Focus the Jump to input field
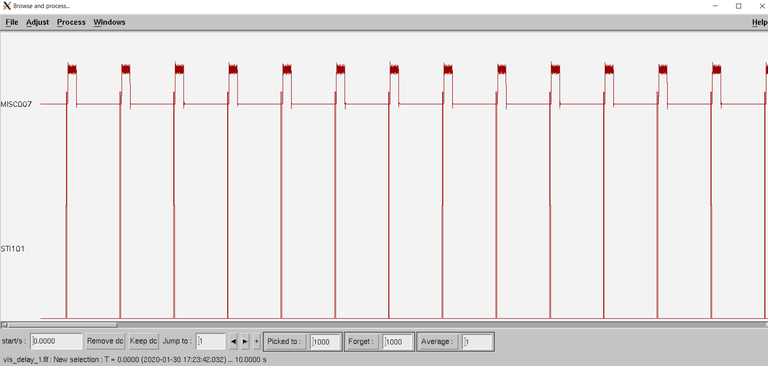The width and height of the screenshot is (768, 366). [x=211, y=342]
